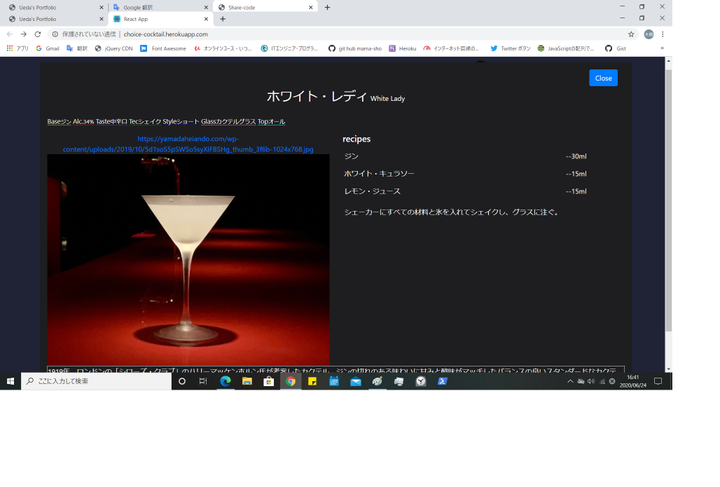Screen dimensions: 720x487
Task: Click the Styleショート tag
Action: coord(180,122)
